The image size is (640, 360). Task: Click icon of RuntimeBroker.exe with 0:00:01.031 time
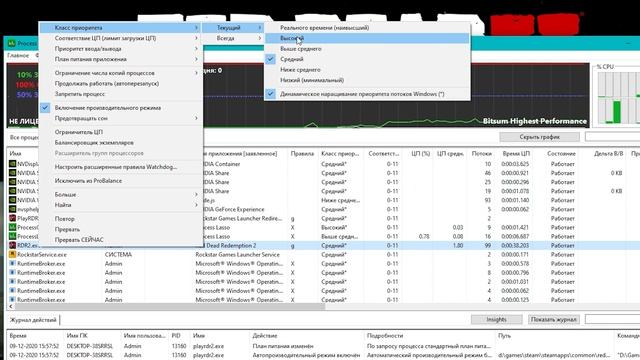(13, 282)
